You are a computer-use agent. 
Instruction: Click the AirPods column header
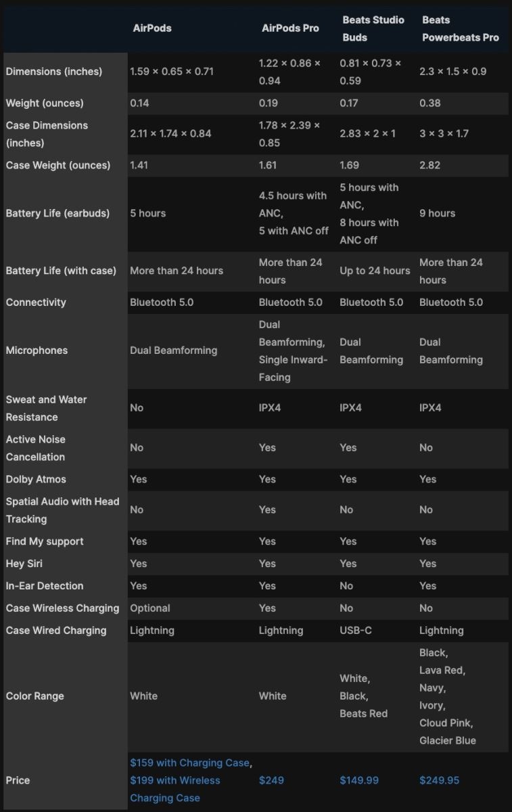point(152,28)
